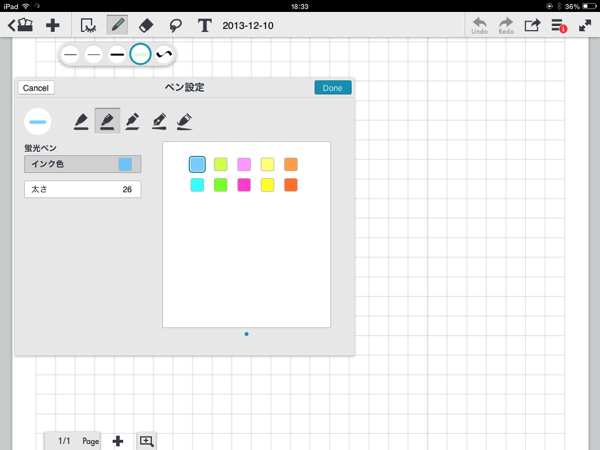The height and width of the screenshot is (450, 600).
Task: Undo the last action
Action: coord(479,26)
